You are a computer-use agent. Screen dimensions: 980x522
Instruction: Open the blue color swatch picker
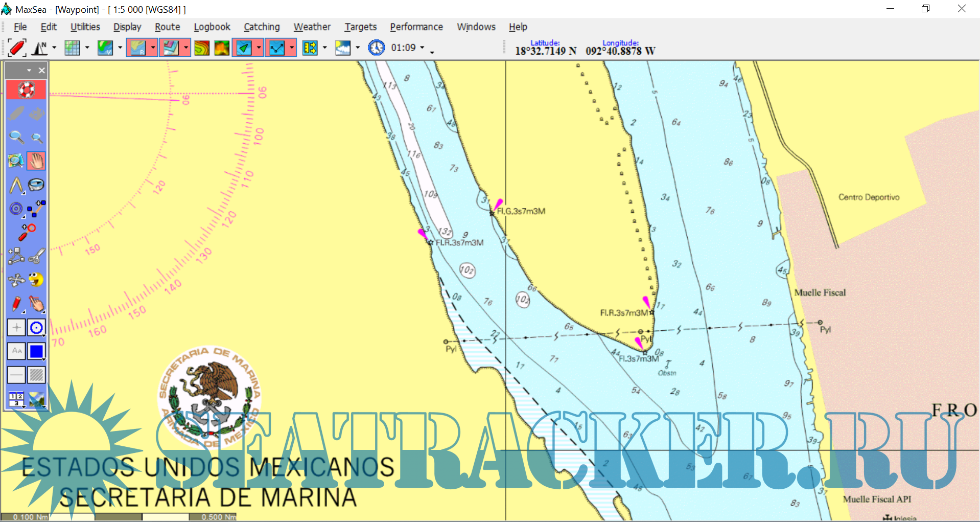36,351
